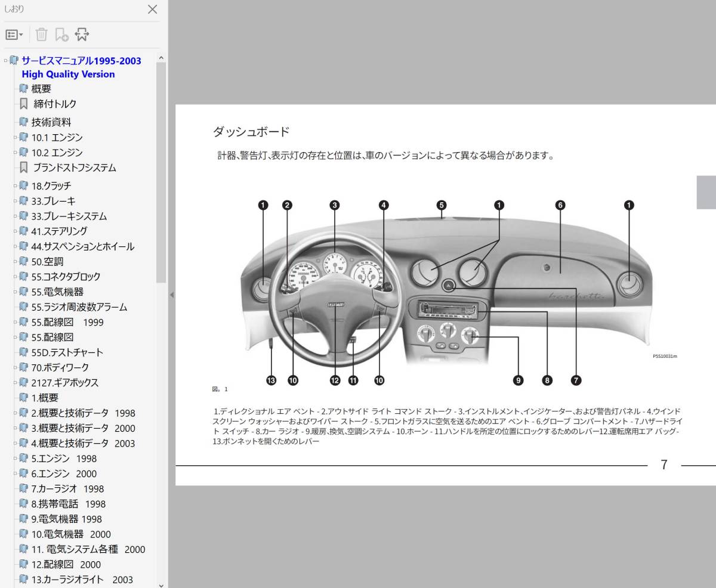This screenshot has width=716, height=588.
Task: Select the 2127.ギアボックス bookmark
Action: pos(65,382)
